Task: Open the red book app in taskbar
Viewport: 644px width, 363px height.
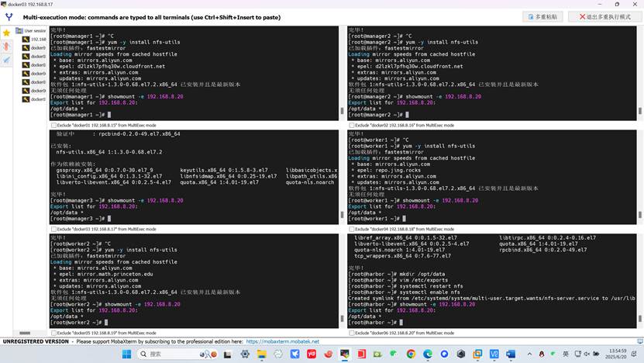Action: (361, 354)
